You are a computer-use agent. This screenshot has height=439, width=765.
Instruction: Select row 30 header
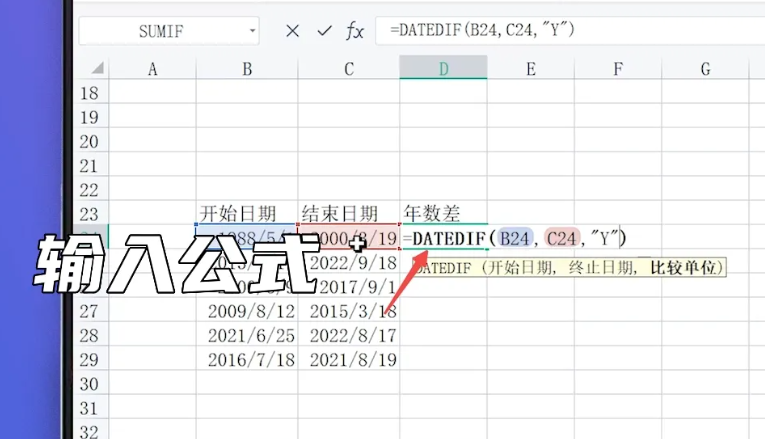click(89, 384)
